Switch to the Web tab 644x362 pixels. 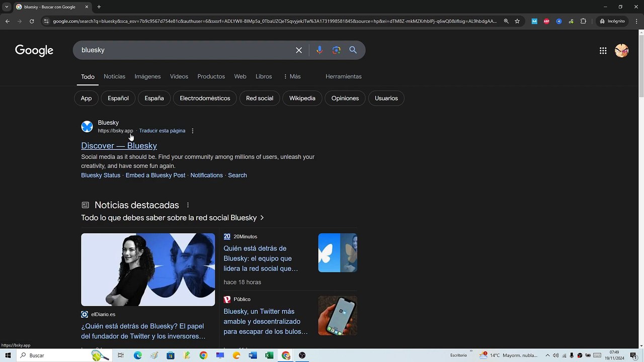tap(240, 76)
